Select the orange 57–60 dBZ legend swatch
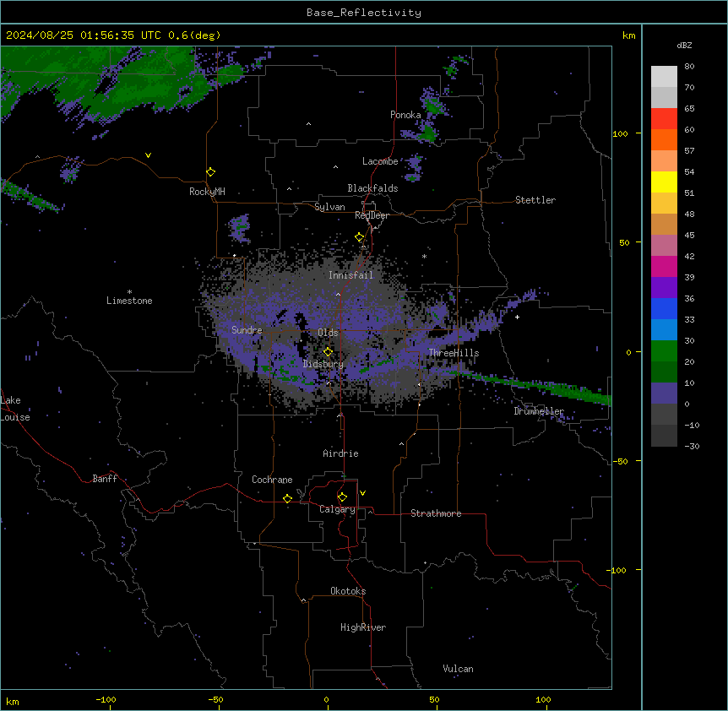 coord(664,139)
